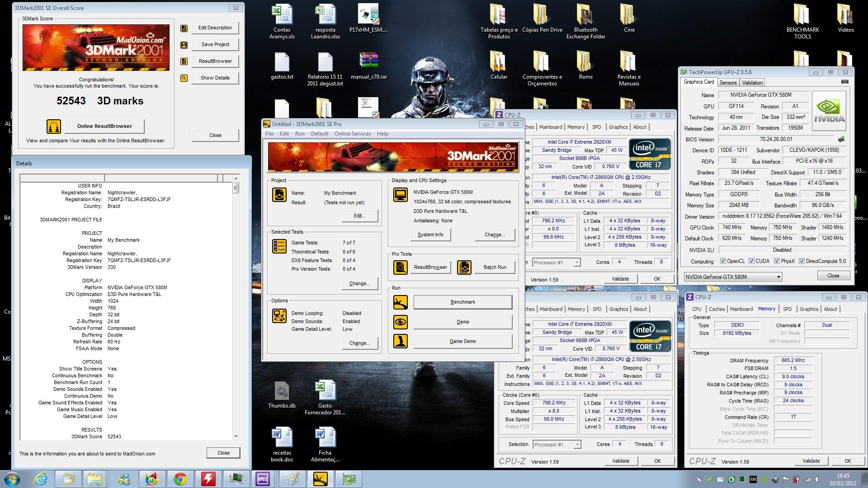Open Contas Aramys.xls desktop file
The width and height of the screenshot is (868, 488).
[x=282, y=22]
